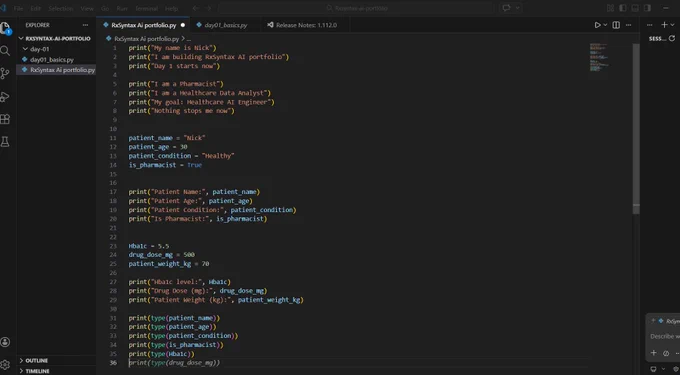680x375 pixels.
Task: Open the View menu
Action: coord(87,8)
